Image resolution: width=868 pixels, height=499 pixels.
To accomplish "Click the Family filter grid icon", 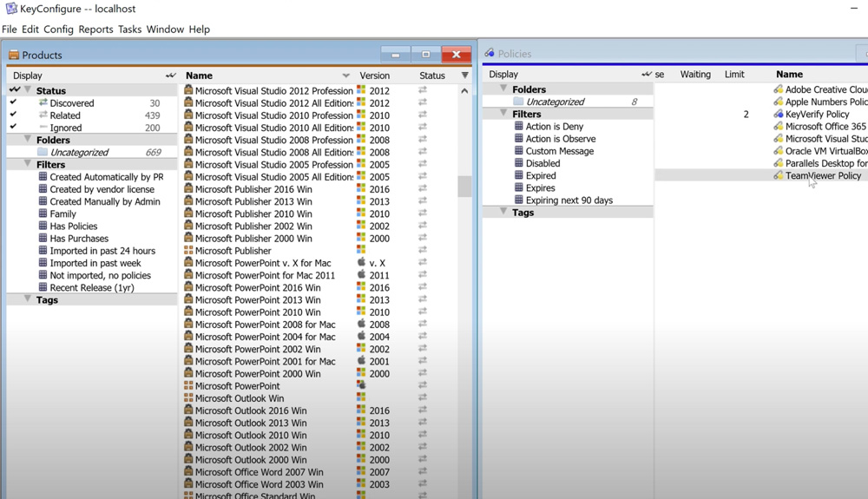I will tap(43, 213).
